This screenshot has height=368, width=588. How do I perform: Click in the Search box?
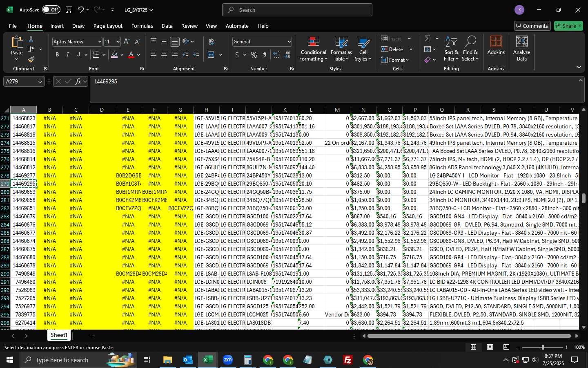click(x=297, y=10)
